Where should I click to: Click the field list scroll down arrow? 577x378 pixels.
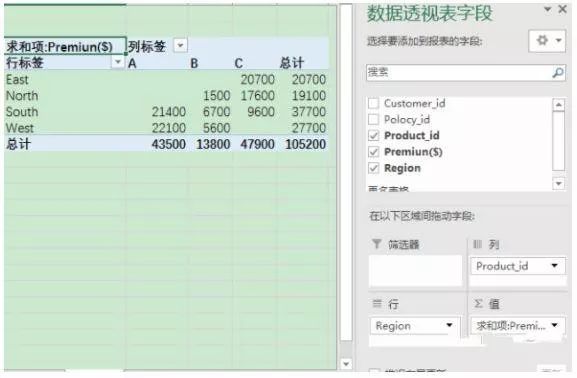click(559, 183)
